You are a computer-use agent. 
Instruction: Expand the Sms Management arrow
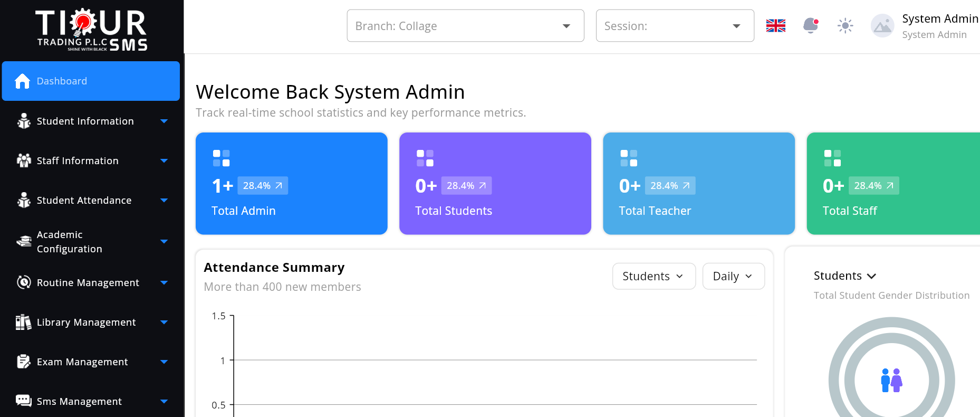click(x=164, y=401)
